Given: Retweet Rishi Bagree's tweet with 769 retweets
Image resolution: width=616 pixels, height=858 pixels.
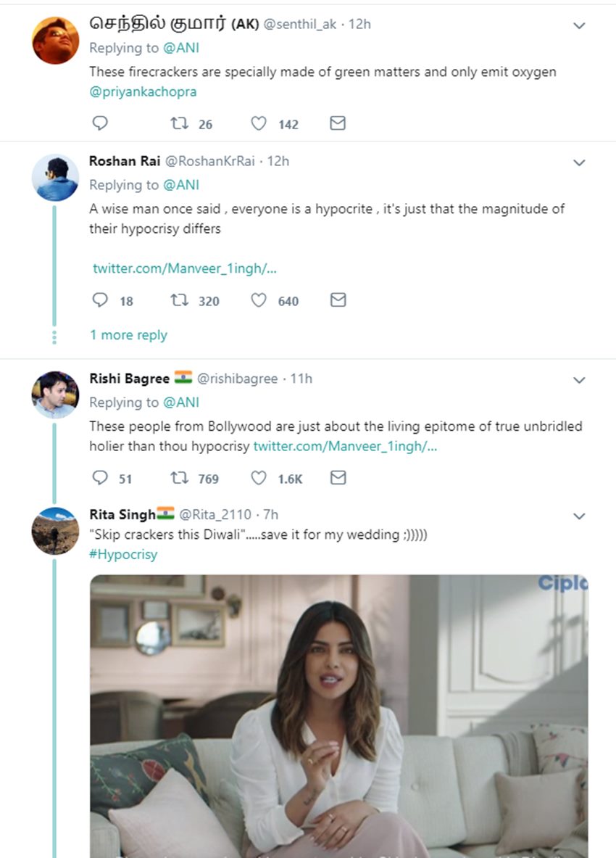Looking at the screenshot, I should [179, 478].
